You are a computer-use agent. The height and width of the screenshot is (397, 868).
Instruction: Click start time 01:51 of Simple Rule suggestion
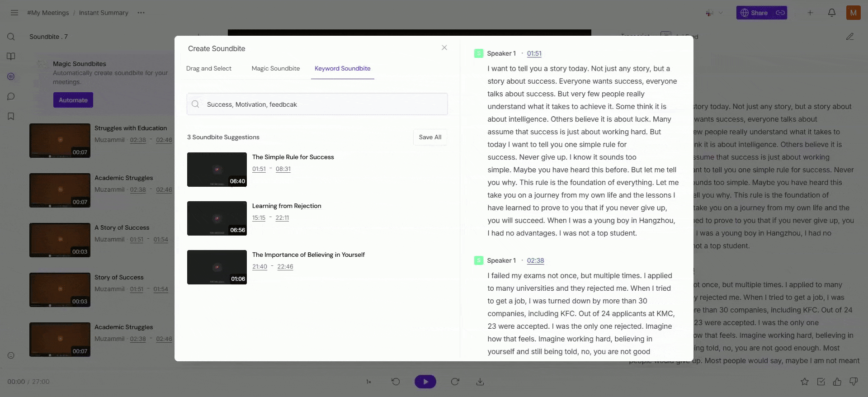[x=259, y=169]
